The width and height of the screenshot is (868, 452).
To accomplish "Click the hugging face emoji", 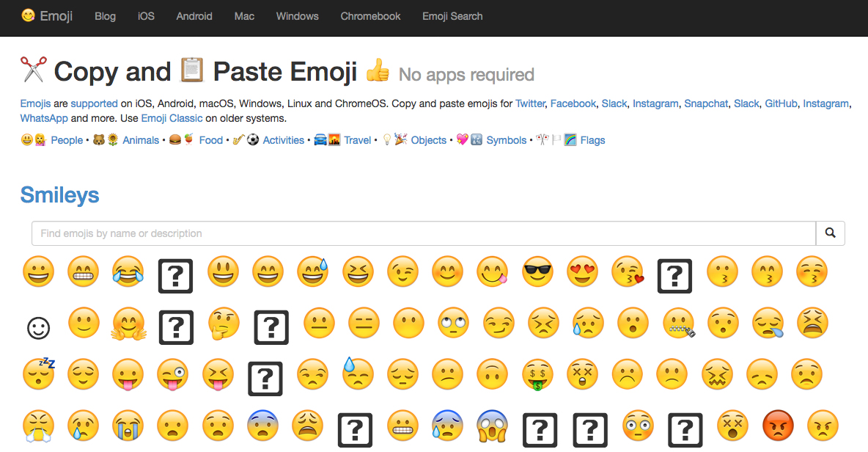I will (129, 324).
